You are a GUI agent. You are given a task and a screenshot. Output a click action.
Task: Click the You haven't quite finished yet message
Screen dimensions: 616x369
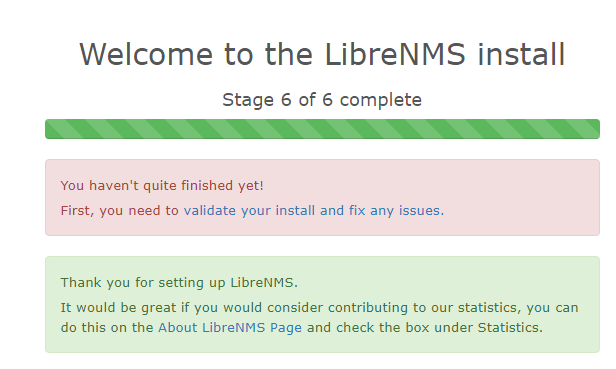[x=162, y=185]
